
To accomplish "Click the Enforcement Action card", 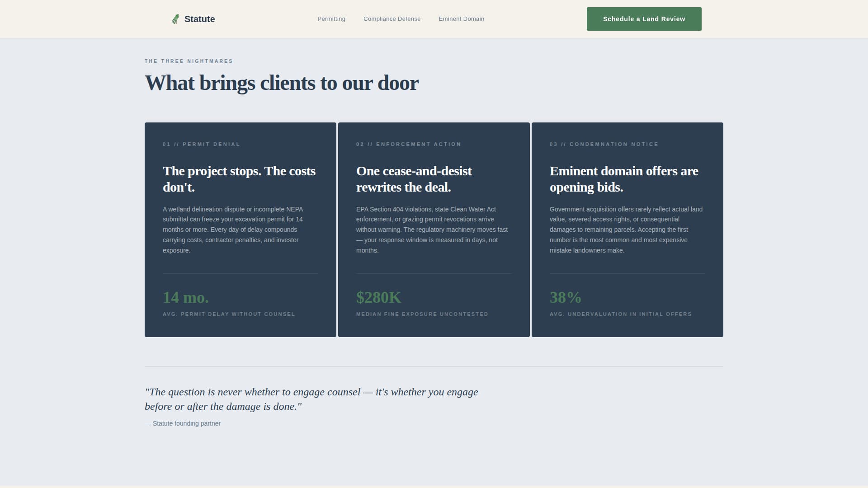I will pyautogui.click(x=434, y=229).
